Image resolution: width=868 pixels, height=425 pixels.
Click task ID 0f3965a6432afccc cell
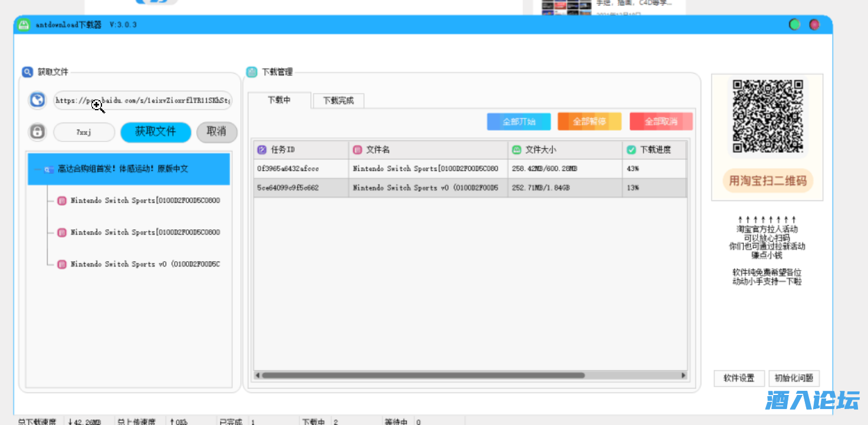[x=301, y=169]
